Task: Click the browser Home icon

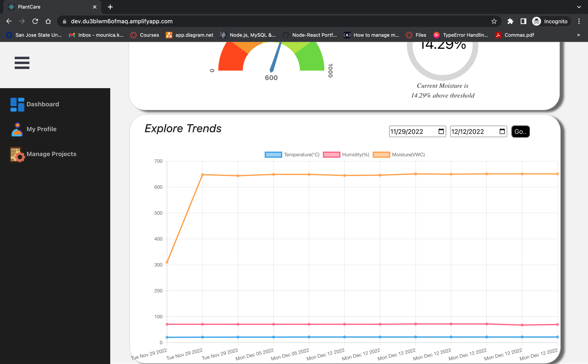Action: coord(48,21)
